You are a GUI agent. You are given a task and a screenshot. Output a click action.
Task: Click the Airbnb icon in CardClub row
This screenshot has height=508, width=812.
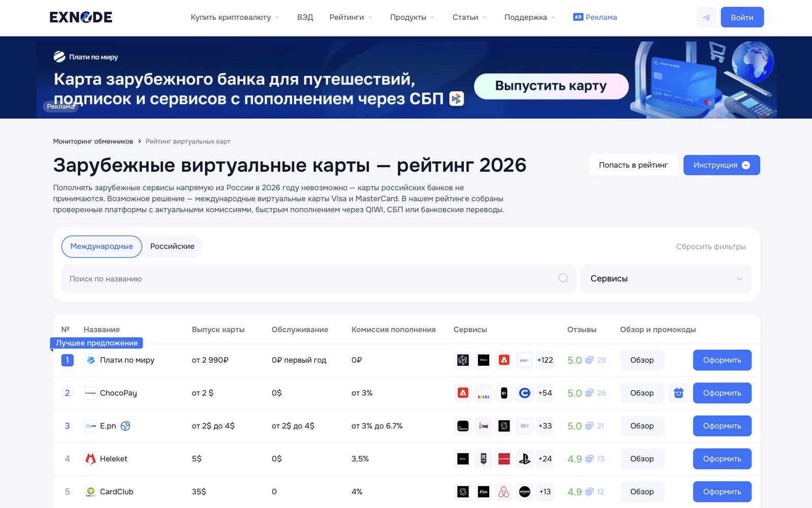(x=504, y=492)
